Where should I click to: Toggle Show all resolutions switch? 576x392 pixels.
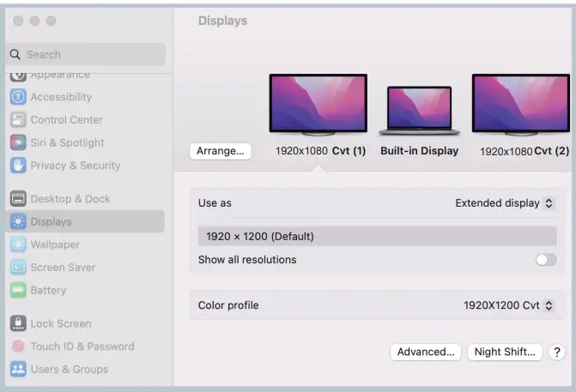coord(545,260)
